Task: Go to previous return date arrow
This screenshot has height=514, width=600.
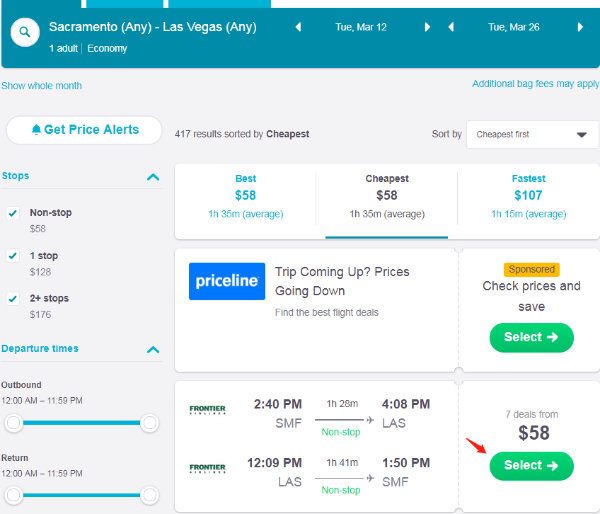Action: coord(451,27)
